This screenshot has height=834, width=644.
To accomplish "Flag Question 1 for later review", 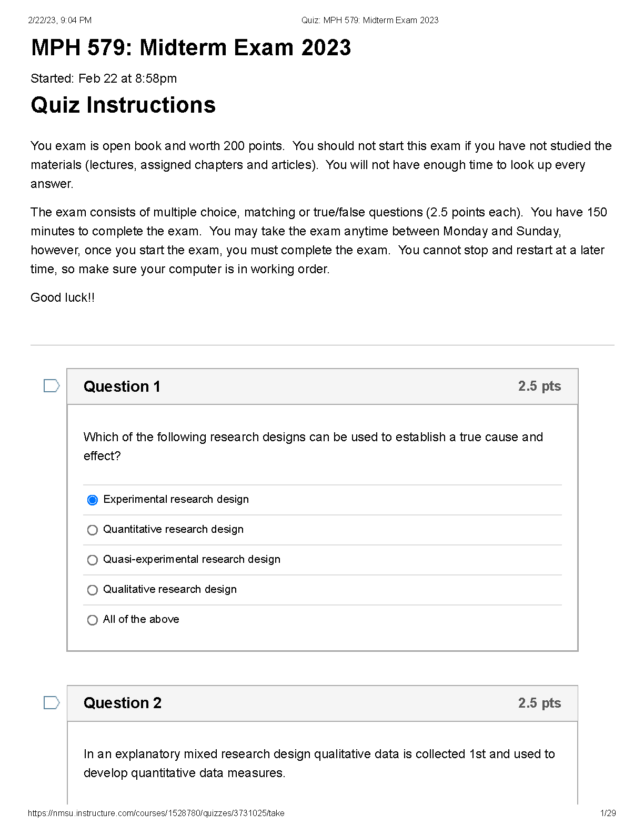I will coord(51,386).
